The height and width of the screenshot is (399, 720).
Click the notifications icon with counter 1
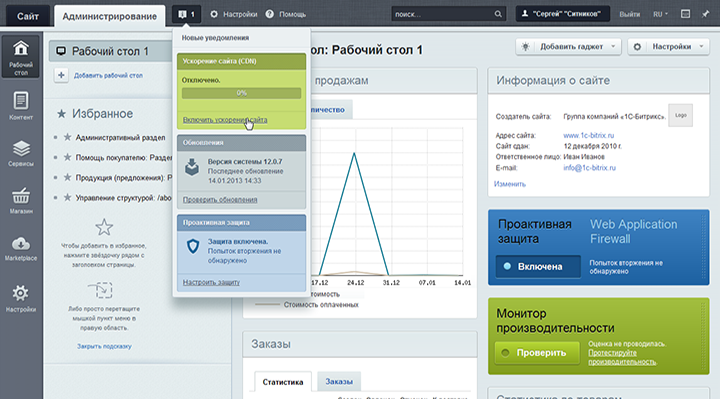186,14
